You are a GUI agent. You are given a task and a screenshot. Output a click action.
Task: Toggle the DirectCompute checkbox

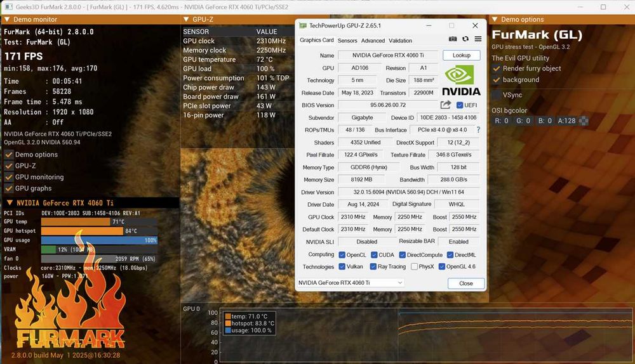pyautogui.click(x=402, y=255)
